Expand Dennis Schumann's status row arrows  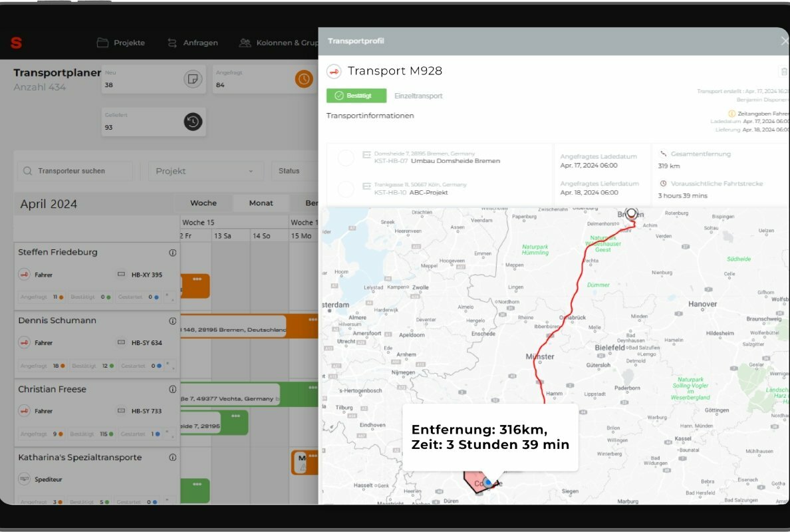(x=170, y=366)
